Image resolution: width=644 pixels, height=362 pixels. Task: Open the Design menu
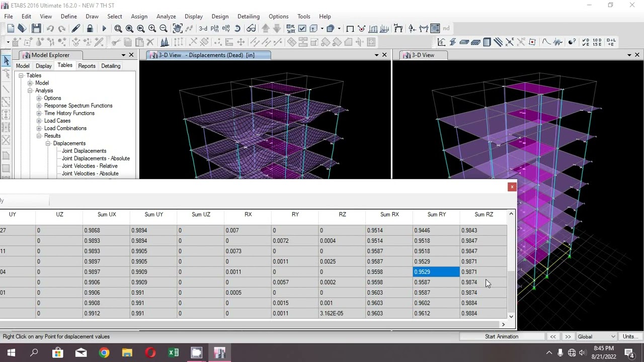coord(220,17)
